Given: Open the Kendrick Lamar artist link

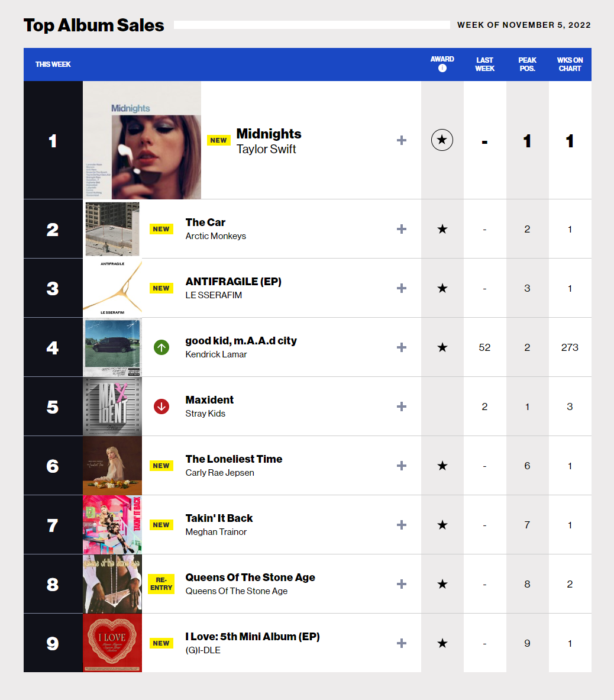Looking at the screenshot, I should (x=216, y=354).
